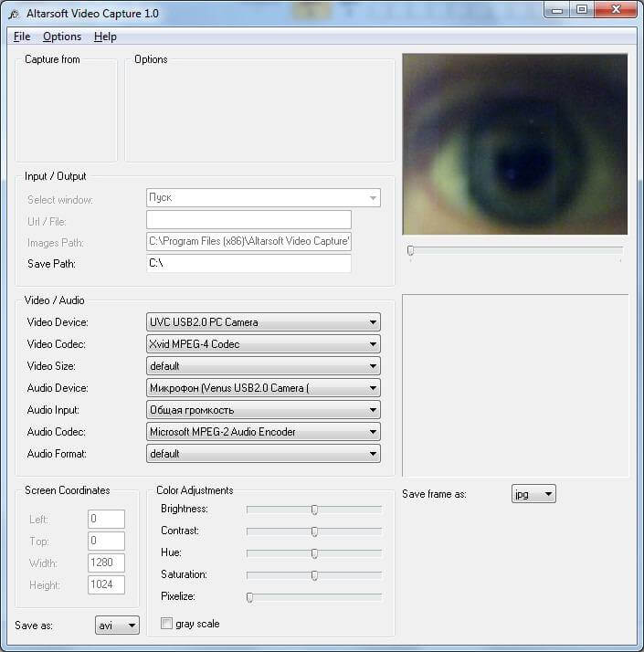Click the Altarsoft app icon in title bar
The image size is (644, 652).
[15, 14]
